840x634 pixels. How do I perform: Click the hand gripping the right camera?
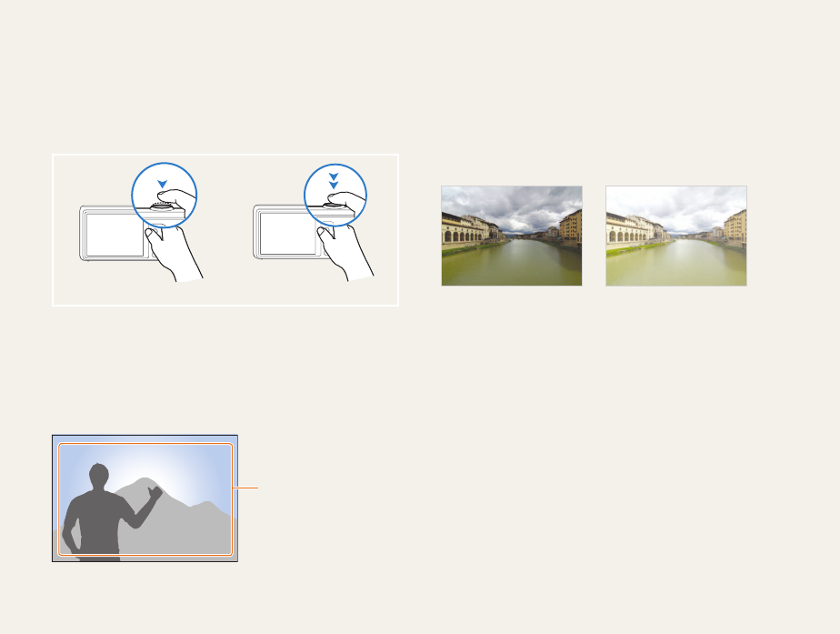[x=345, y=253]
